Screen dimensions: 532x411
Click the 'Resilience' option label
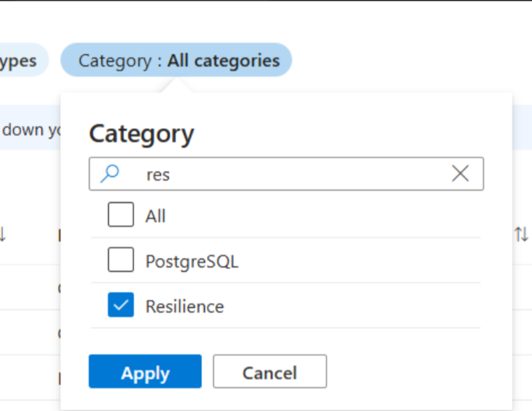pyautogui.click(x=185, y=307)
